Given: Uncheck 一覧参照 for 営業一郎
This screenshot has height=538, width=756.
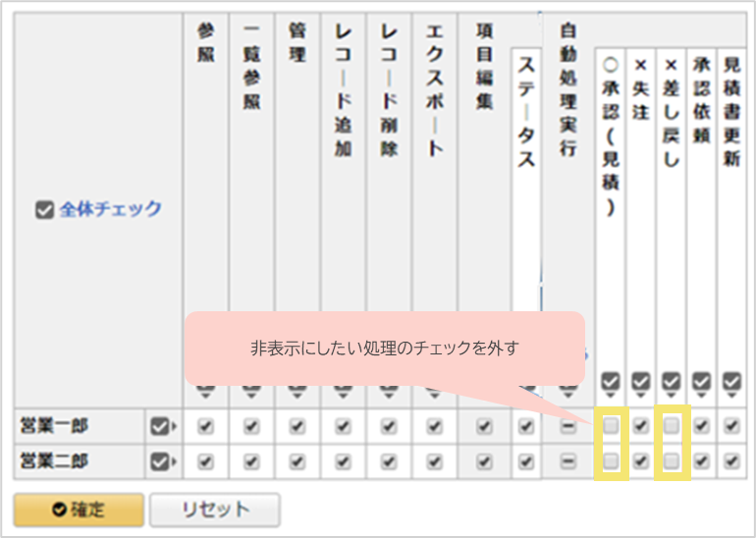Looking at the screenshot, I should pos(251,426).
